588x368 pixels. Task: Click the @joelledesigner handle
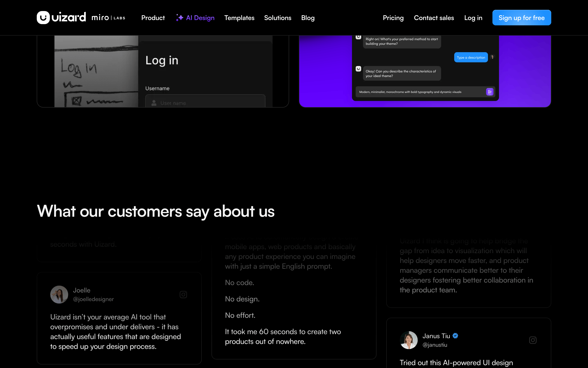tap(94, 299)
